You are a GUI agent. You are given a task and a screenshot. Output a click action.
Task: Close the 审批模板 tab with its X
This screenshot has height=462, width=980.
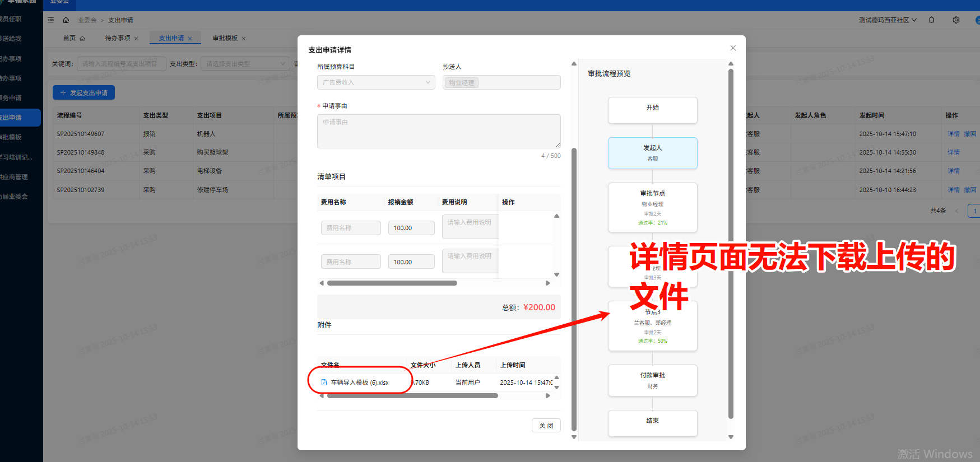pyautogui.click(x=244, y=39)
